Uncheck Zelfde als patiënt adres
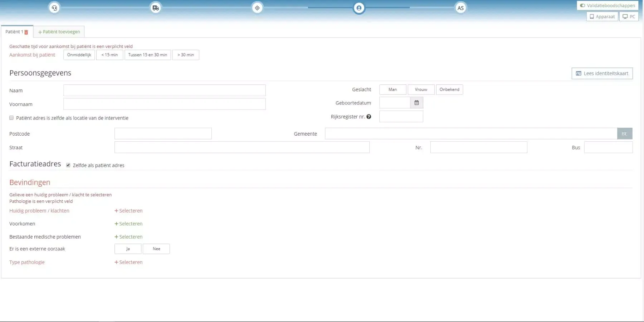 pyautogui.click(x=68, y=165)
